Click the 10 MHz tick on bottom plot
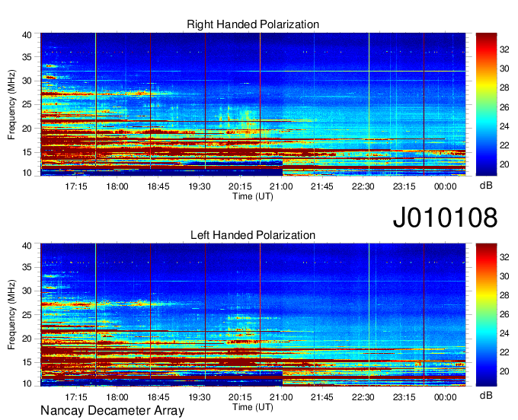The height and width of the screenshot is (420, 518). click(27, 383)
